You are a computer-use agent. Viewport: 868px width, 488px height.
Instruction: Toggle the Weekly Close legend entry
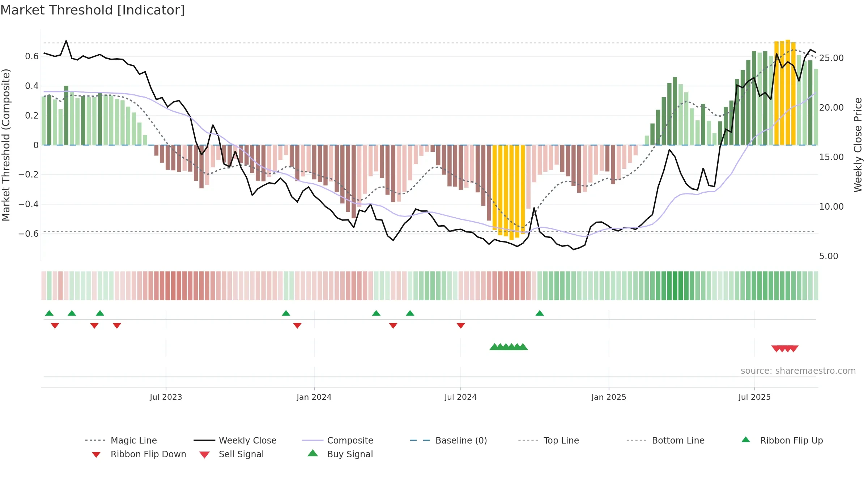(x=235, y=440)
